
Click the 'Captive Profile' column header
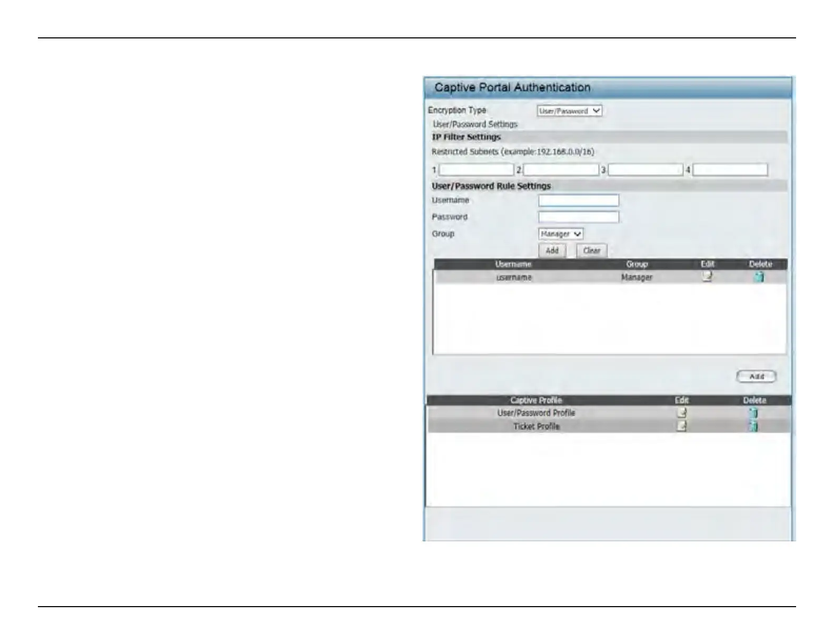point(536,400)
